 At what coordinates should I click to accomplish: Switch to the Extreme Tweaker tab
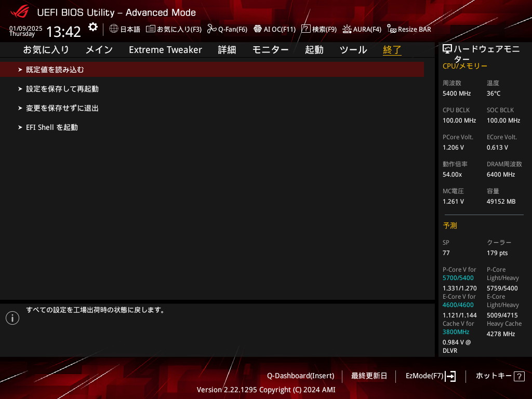point(165,50)
